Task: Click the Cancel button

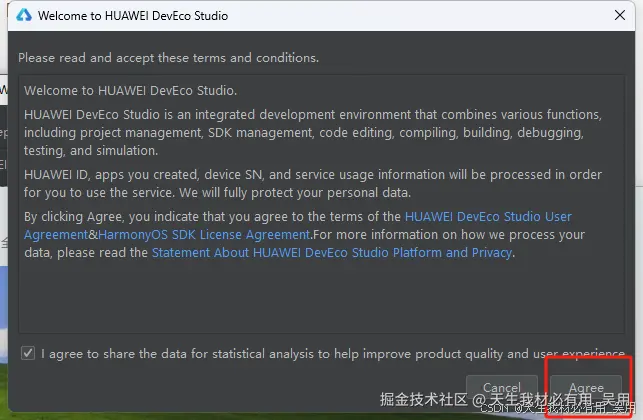Action: click(x=502, y=387)
